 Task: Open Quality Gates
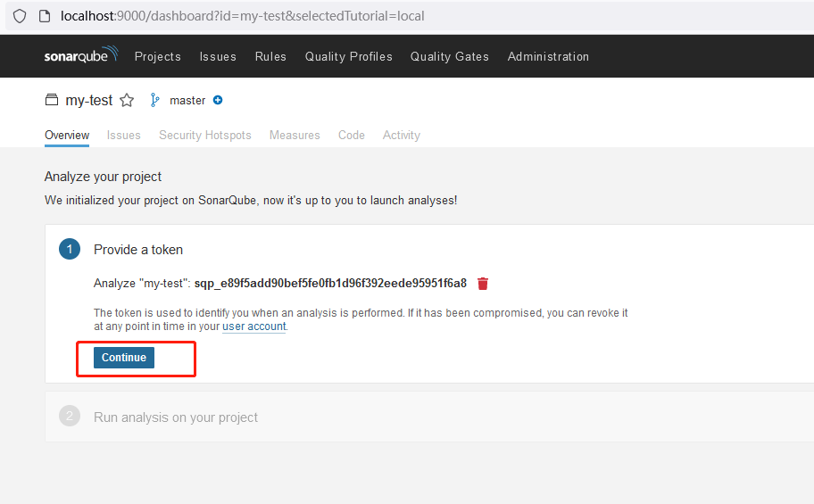tap(450, 56)
